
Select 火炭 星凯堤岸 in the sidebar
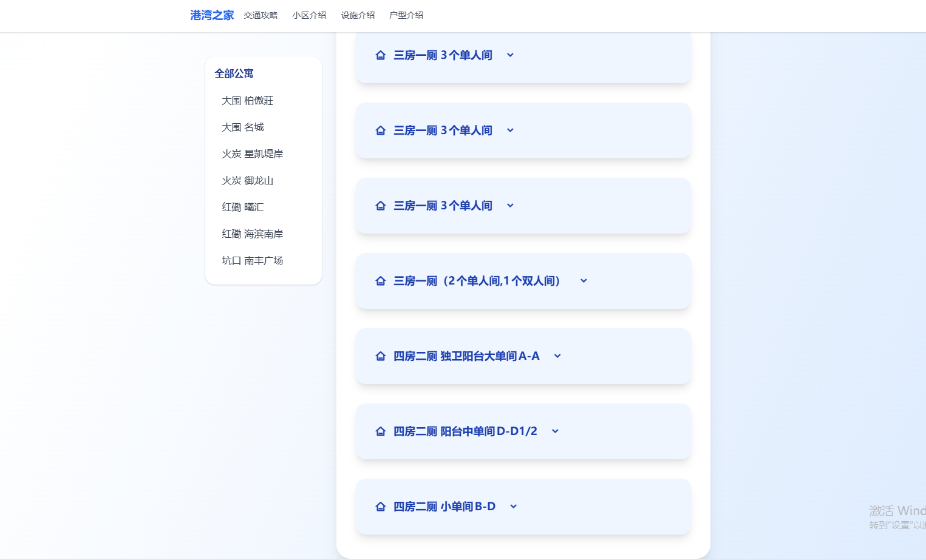pyautogui.click(x=253, y=154)
